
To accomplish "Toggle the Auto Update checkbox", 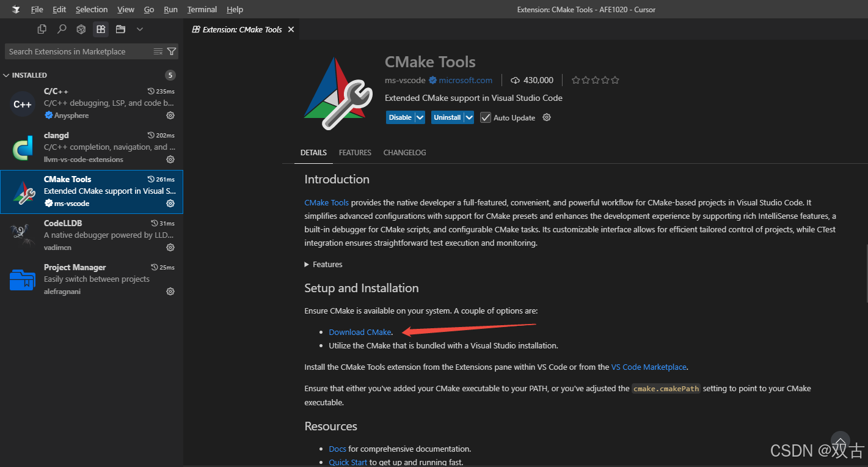I will 485,117.
